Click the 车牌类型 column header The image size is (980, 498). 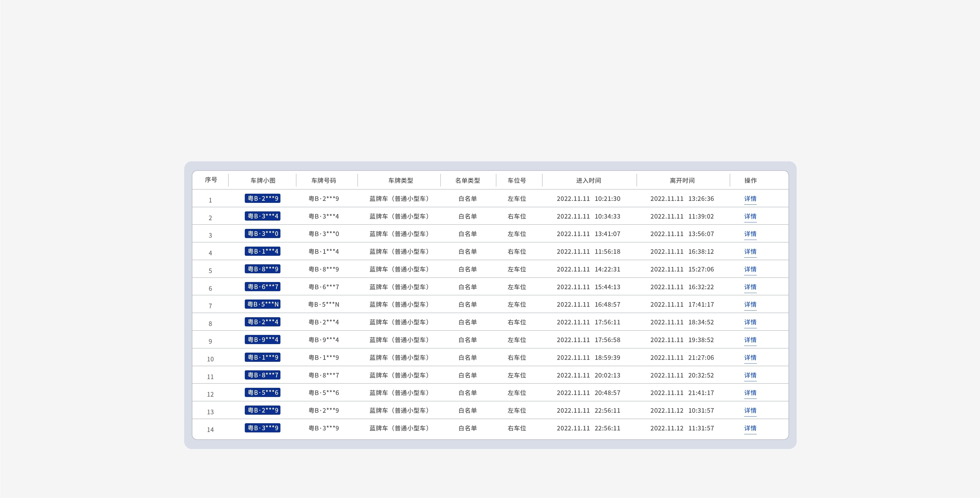pos(400,181)
